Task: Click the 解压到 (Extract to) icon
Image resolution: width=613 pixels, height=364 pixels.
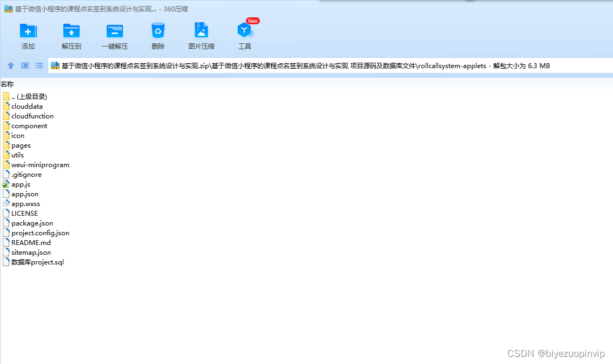Action: (71, 34)
